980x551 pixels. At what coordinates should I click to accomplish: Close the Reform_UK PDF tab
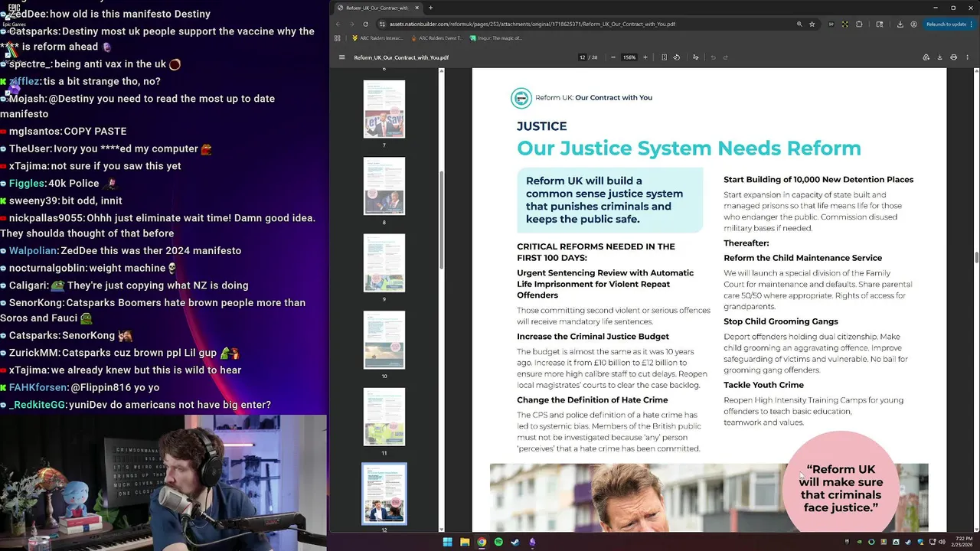pos(417,8)
